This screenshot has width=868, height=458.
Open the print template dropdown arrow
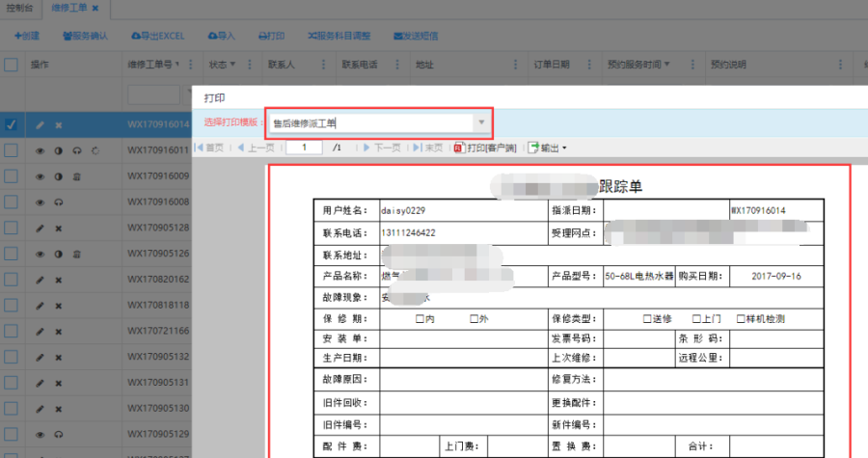480,122
